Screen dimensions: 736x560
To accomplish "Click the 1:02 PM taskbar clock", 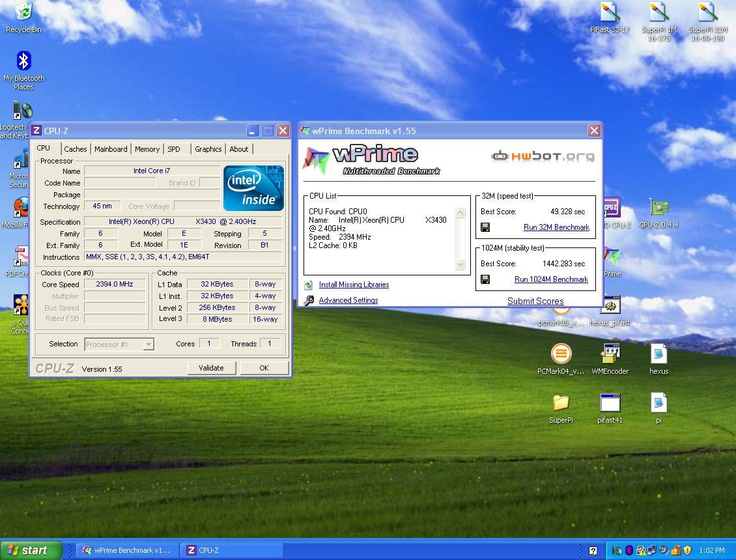I will click(x=712, y=550).
